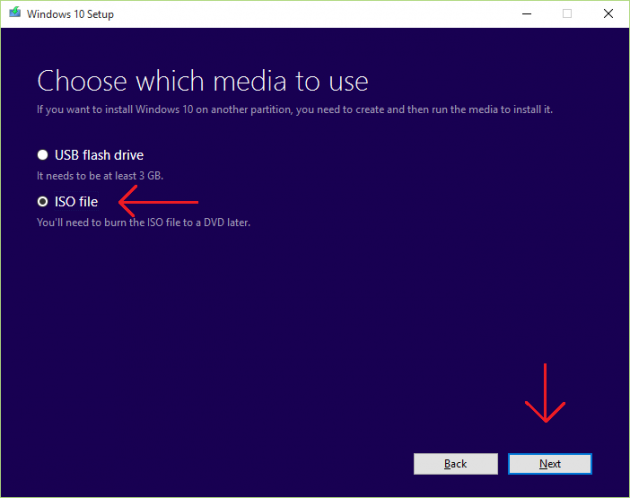Click the greyed-out maximize button

tap(567, 13)
